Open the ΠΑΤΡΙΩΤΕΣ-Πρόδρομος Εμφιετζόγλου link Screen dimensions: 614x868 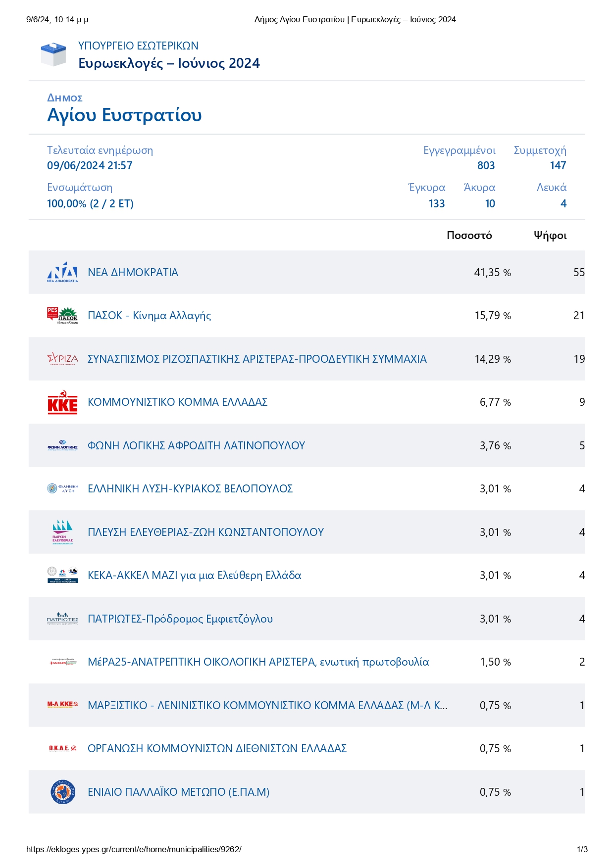pyautogui.click(x=180, y=619)
